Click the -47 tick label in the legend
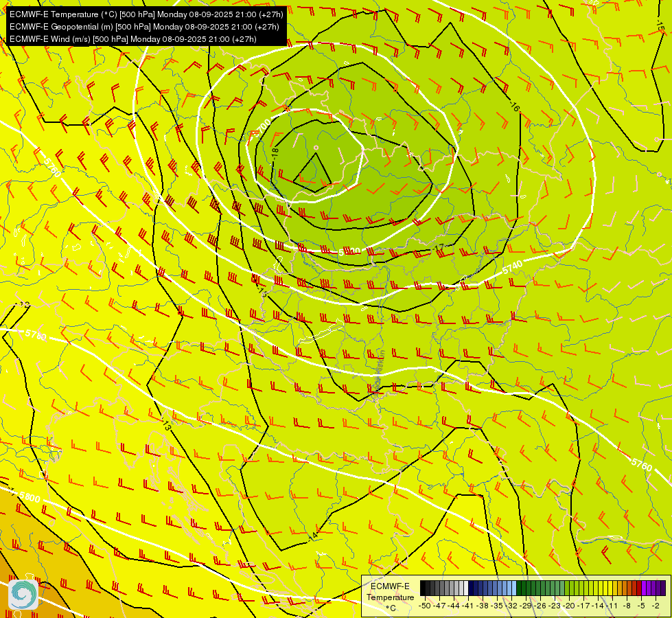Screen dimensions: 672x618 click(439, 606)
